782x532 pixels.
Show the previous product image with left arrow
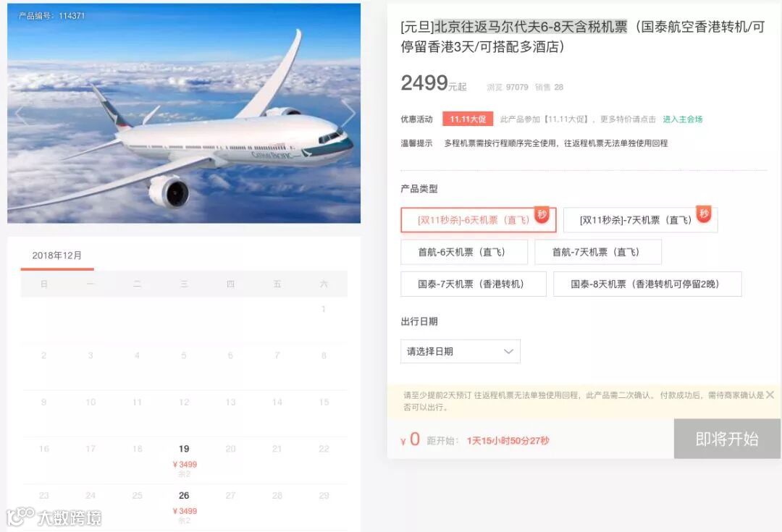(x=20, y=114)
